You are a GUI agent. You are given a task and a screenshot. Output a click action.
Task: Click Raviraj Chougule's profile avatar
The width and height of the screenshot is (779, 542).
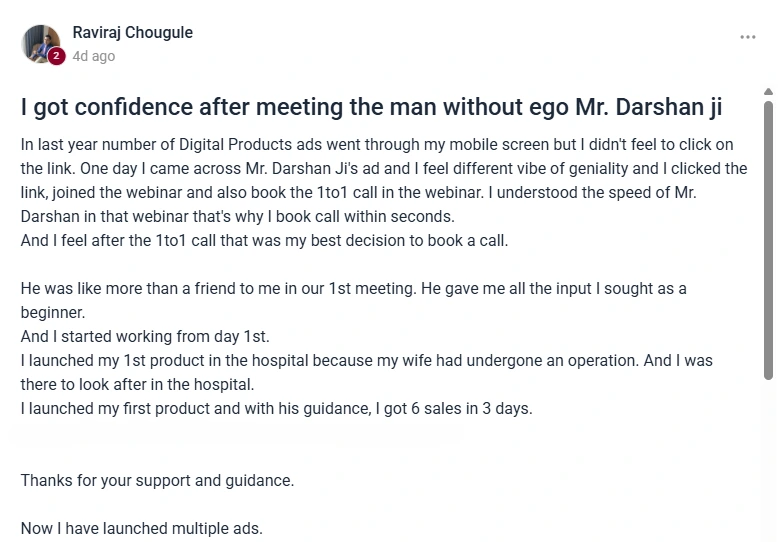pyautogui.click(x=41, y=44)
